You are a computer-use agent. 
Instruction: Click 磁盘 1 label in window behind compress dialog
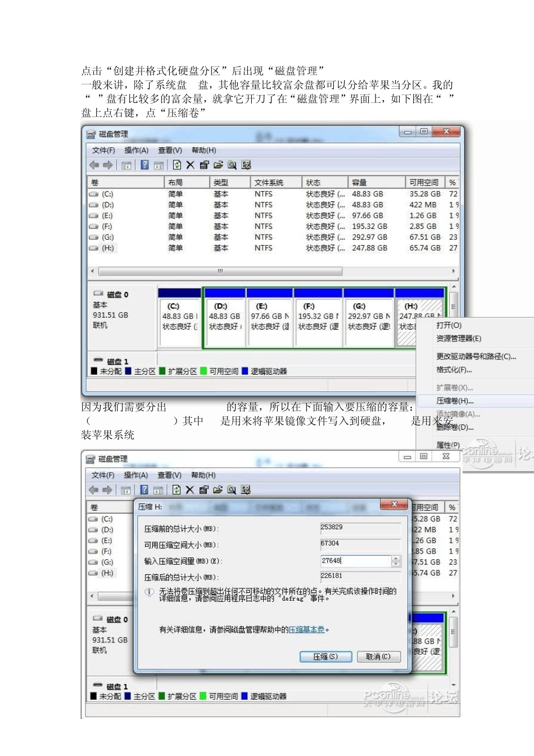(x=117, y=687)
